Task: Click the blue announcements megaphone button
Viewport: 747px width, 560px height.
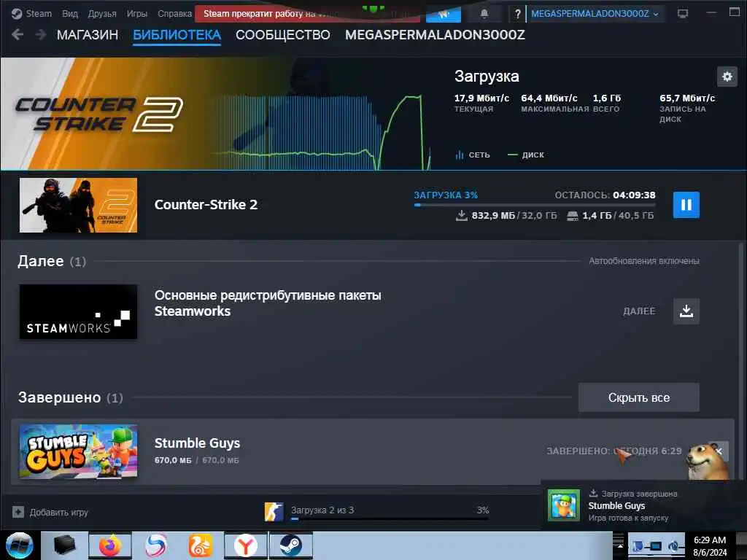Action: coord(443,14)
